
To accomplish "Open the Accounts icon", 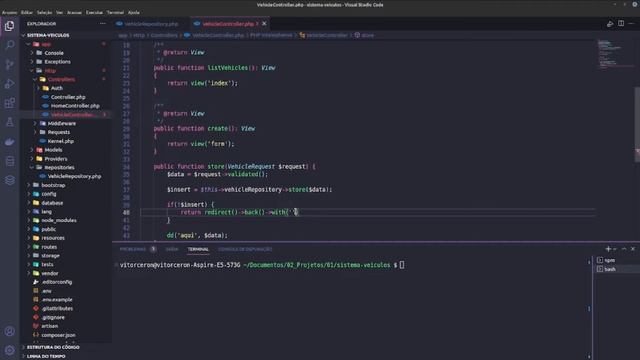I will (9, 331).
